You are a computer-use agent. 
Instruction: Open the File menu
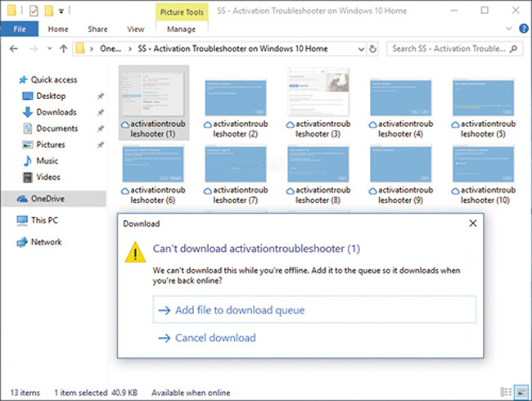click(x=20, y=29)
